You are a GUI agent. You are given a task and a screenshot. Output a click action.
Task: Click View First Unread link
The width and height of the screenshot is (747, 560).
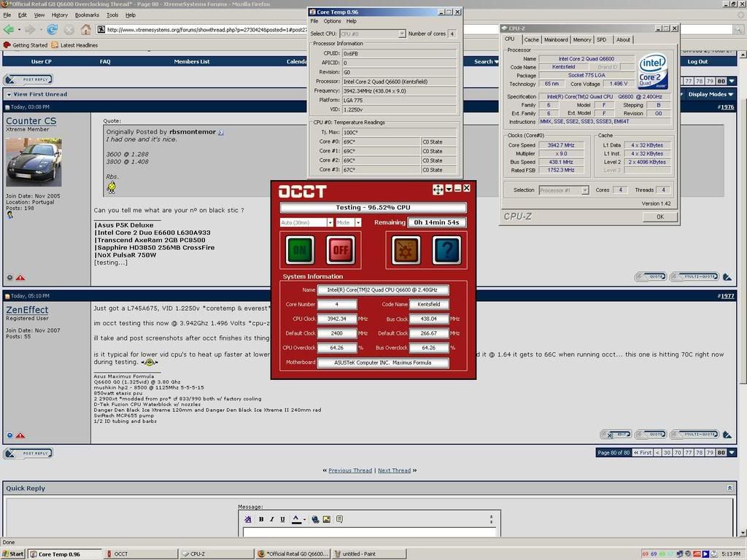pyautogui.click(x=41, y=94)
